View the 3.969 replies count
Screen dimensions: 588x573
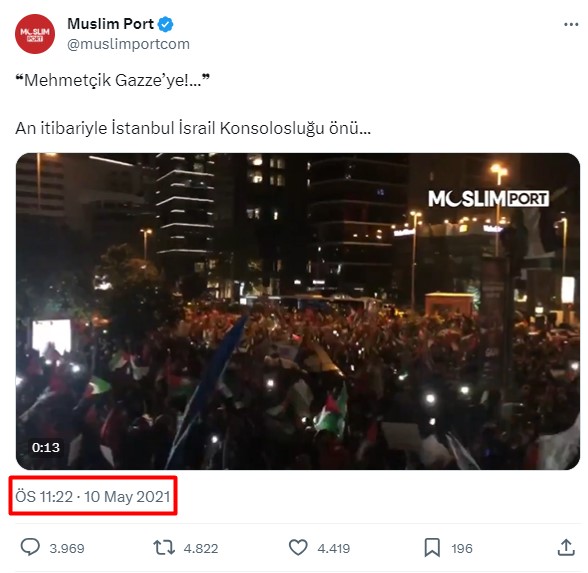[67, 549]
